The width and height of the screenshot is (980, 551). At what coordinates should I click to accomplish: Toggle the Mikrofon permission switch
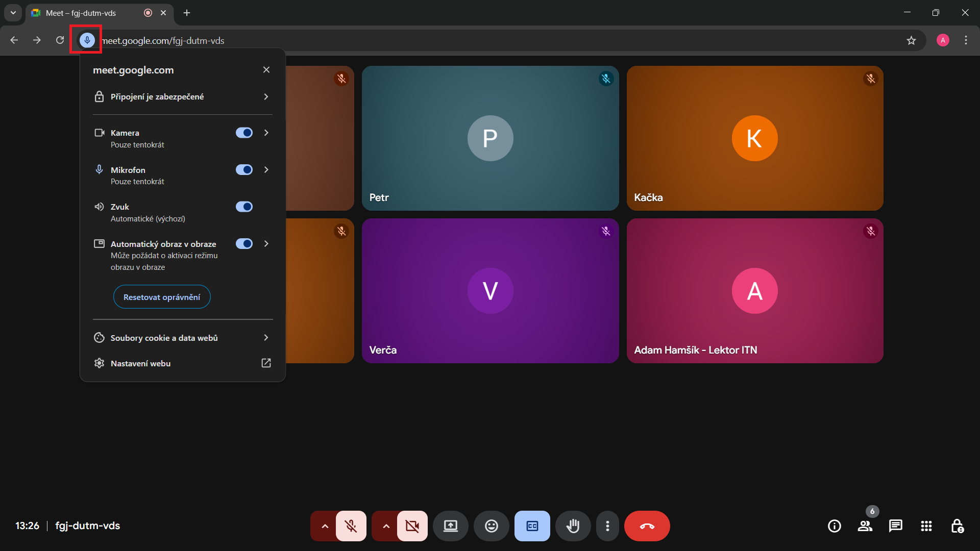point(244,170)
